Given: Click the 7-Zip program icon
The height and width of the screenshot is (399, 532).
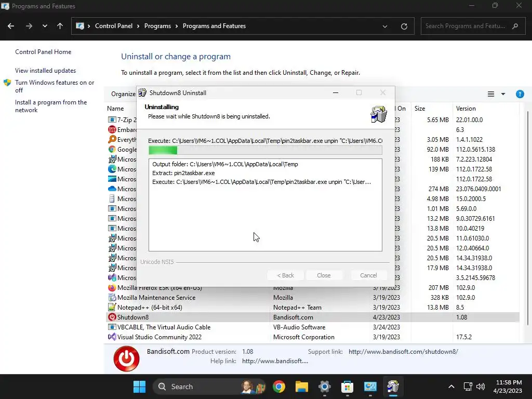Looking at the screenshot, I should pos(112,120).
